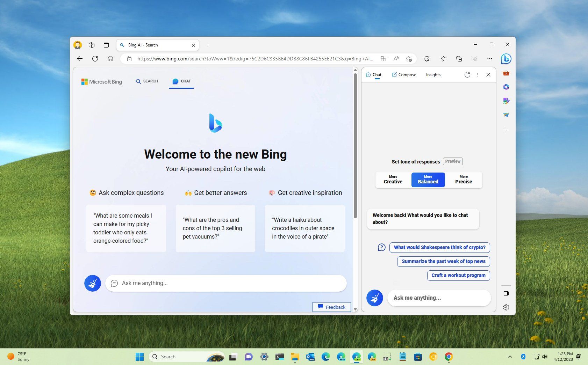This screenshot has width=588, height=365.
Task: Open the Image Creator icon in the sidebar
Action: (x=506, y=101)
